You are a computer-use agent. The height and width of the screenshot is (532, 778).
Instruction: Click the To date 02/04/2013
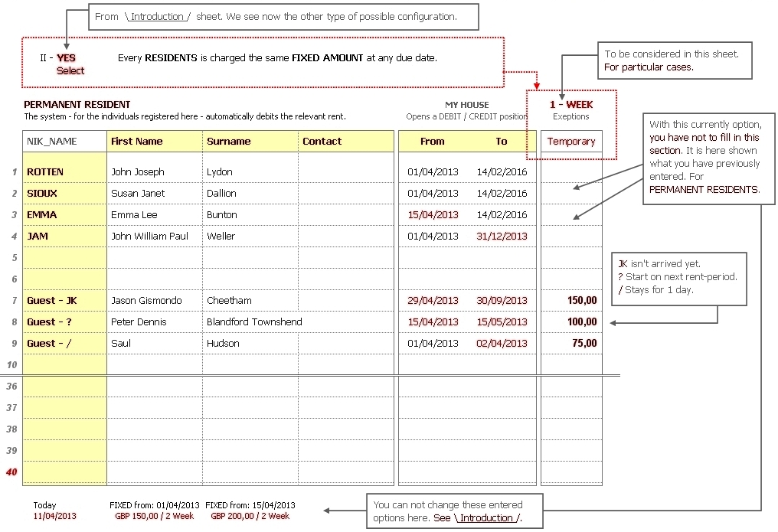point(502,343)
